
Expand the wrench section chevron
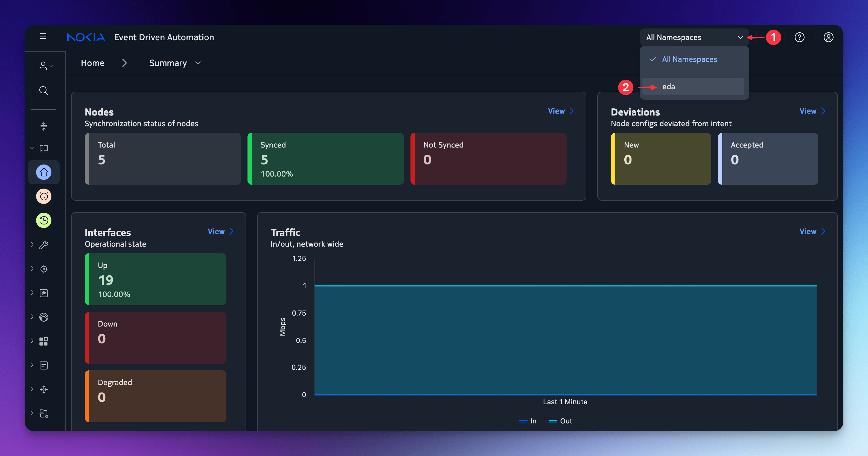32,244
